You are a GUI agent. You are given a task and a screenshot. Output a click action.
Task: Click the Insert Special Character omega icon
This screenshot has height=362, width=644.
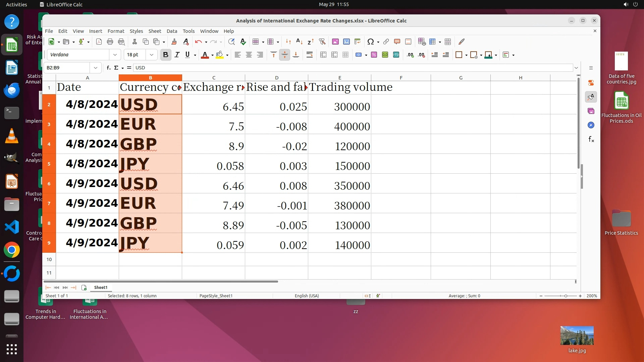[370, 42]
